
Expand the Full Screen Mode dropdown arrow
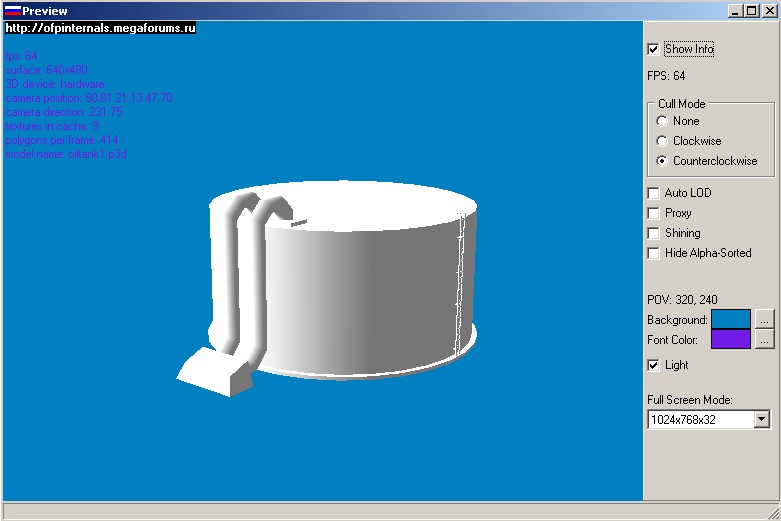tap(762, 420)
